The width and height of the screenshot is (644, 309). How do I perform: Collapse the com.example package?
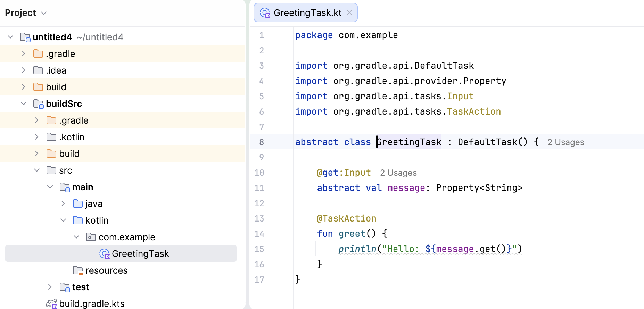pyautogui.click(x=76, y=237)
